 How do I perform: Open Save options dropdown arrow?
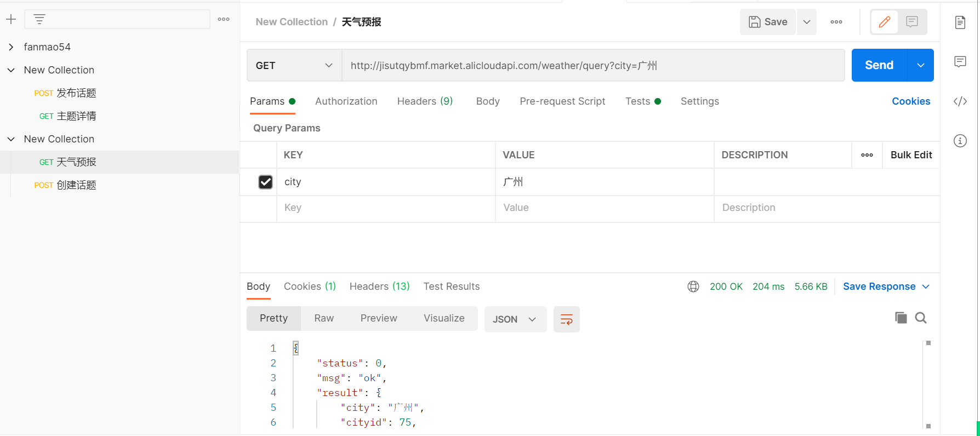tap(807, 22)
